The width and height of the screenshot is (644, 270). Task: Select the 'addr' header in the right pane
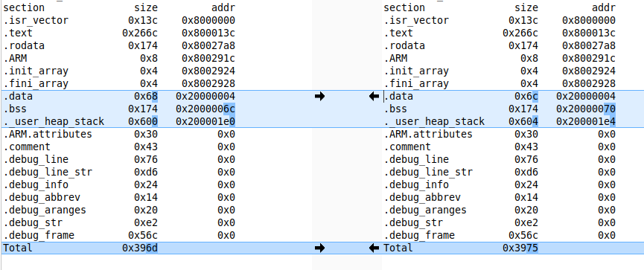tap(604, 7)
